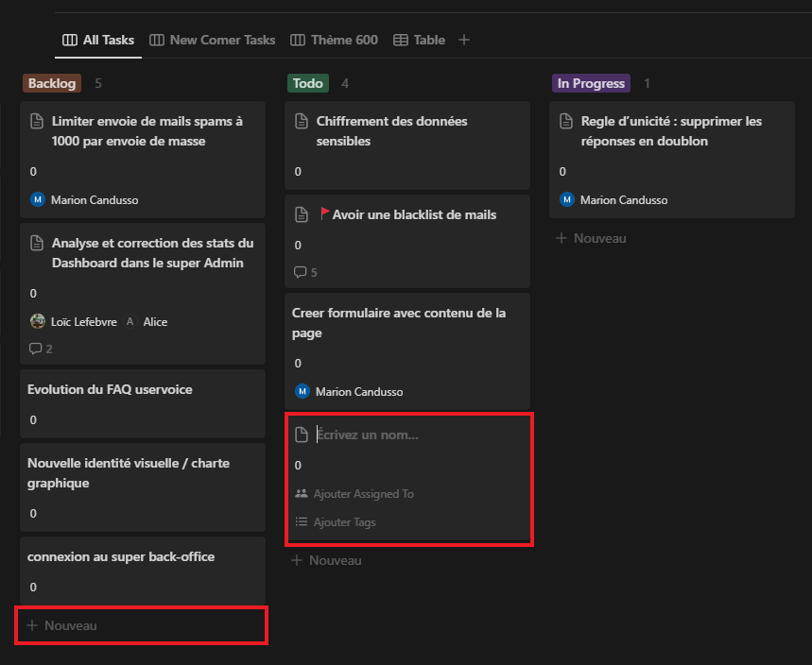812x665 pixels.
Task: Click Ajouter Tags on new card
Action: pyautogui.click(x=344, y=522)
